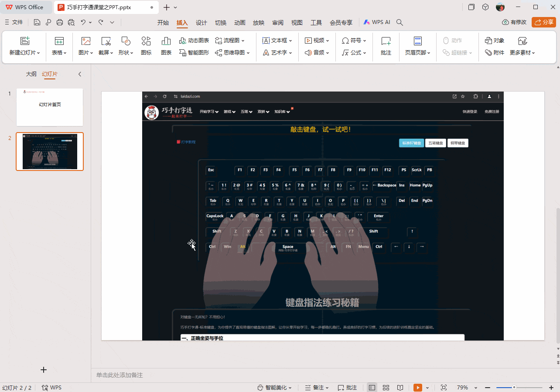
Task: Insert an attachment (附件)
Action: click(x=495, y=53)
